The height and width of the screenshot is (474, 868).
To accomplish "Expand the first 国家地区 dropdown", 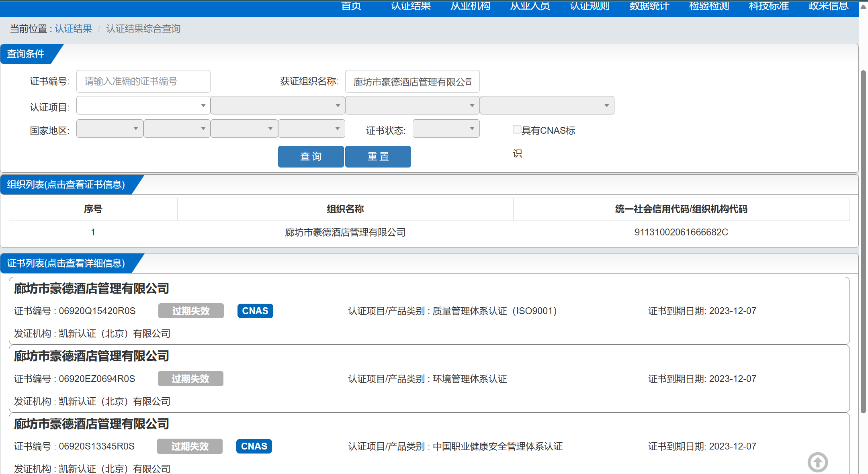I will [110, 129].
